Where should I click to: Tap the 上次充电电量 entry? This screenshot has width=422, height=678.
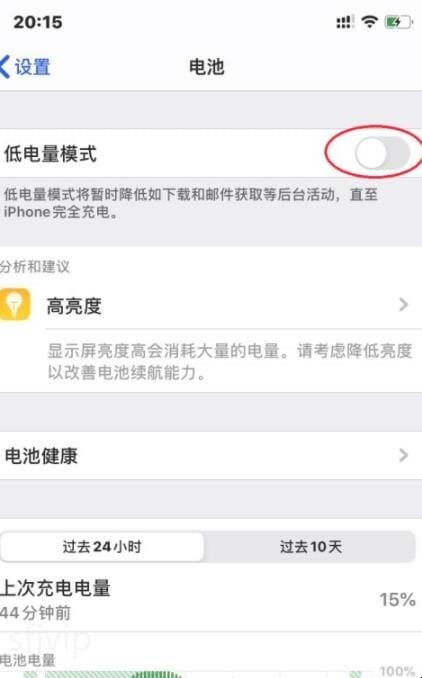(x=211, y=599)
